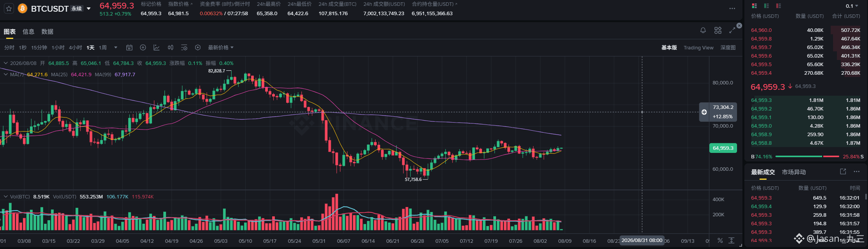Open the 最新价格 price type dropdown
Screen dimensions: 868x249
coord(221,47)
